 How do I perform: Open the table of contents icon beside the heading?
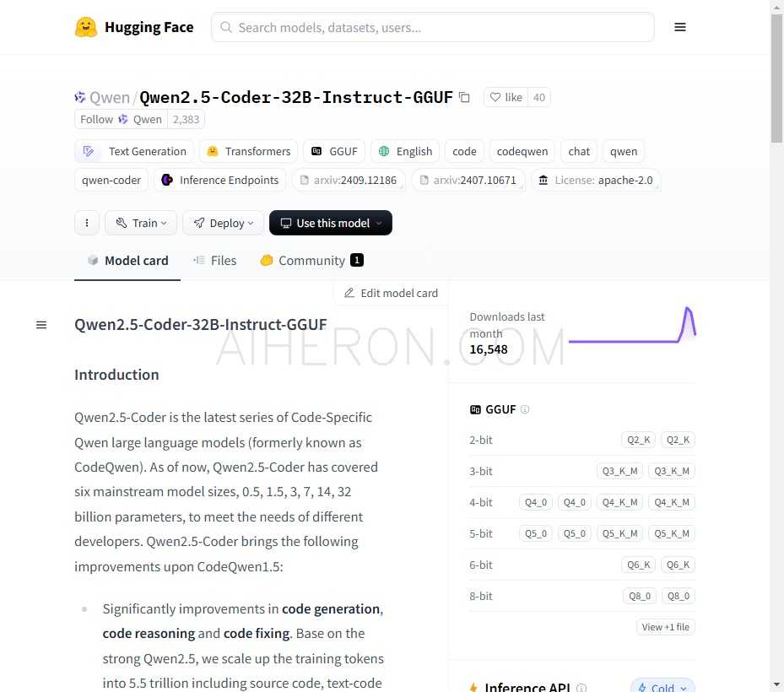(41, 324)
